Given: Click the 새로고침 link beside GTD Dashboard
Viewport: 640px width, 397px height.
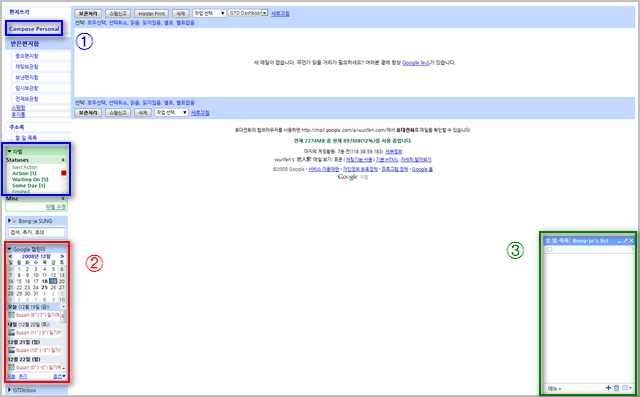Looking at the screenshot, I should coord(280,13).
